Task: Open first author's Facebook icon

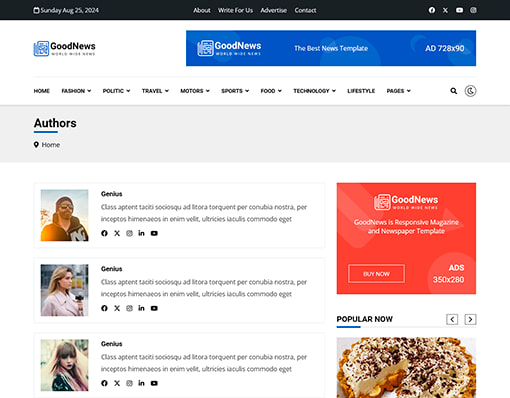Action: [104, 233]
